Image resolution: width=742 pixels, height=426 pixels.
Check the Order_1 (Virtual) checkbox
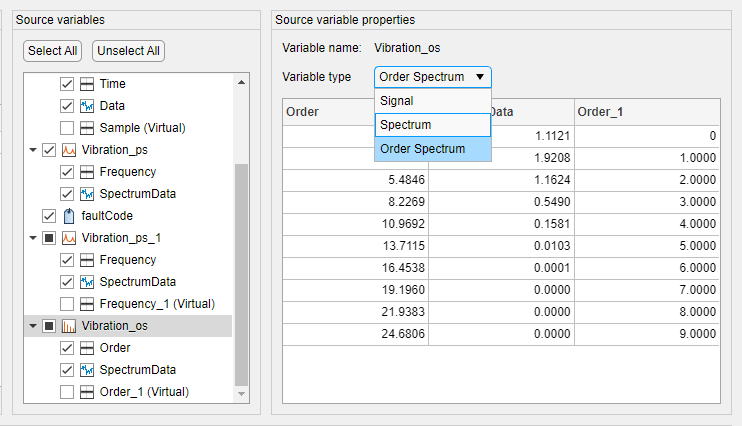click(67, 392)
